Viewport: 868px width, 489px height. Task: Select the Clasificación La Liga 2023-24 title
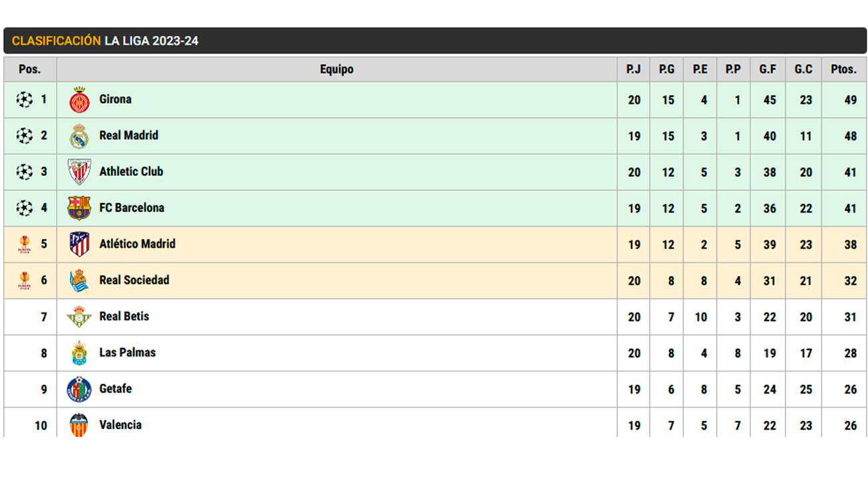point(105,41)
